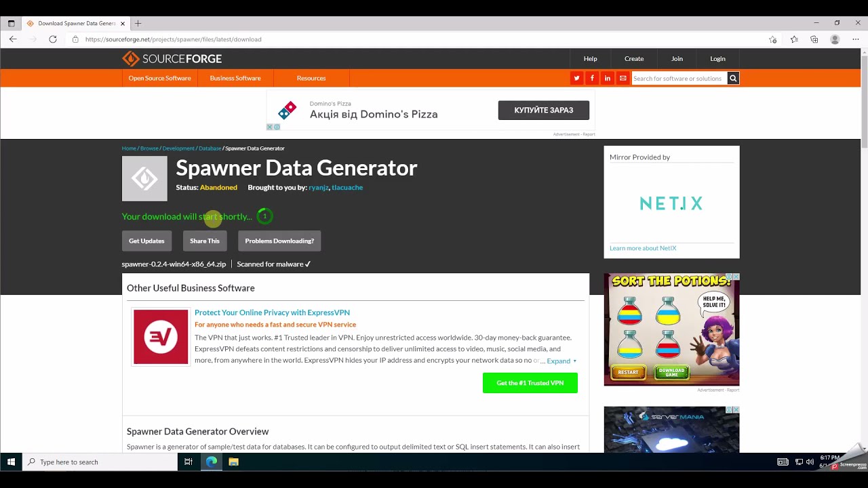Click the Abandoned status label
This screenshot has height=488, width=868.
tap(218, 187)
